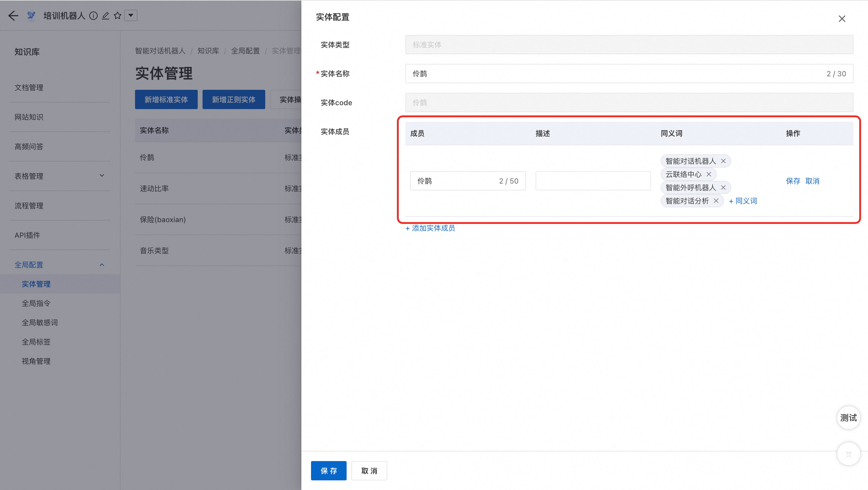Remove the 云联络中心 synonym tag
Viewport: 868px width, 490px height.
coord(709,174)
